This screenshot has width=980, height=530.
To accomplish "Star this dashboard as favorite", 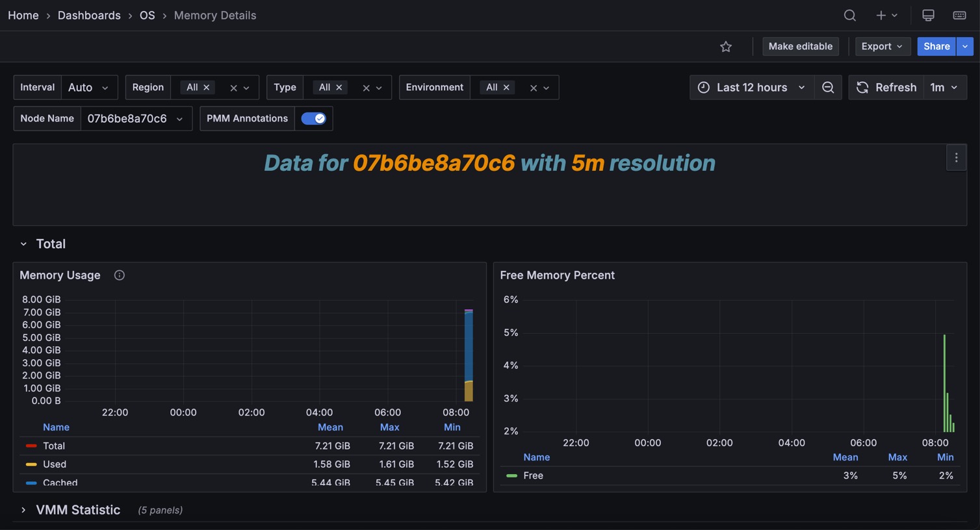I will tap(726, 47).
